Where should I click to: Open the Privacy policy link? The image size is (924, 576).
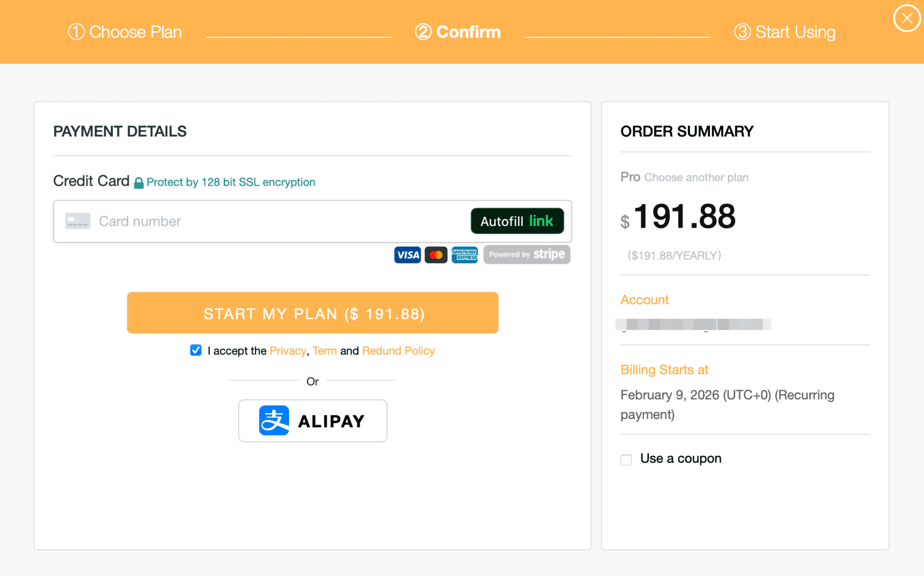click(x=288, y=351)
